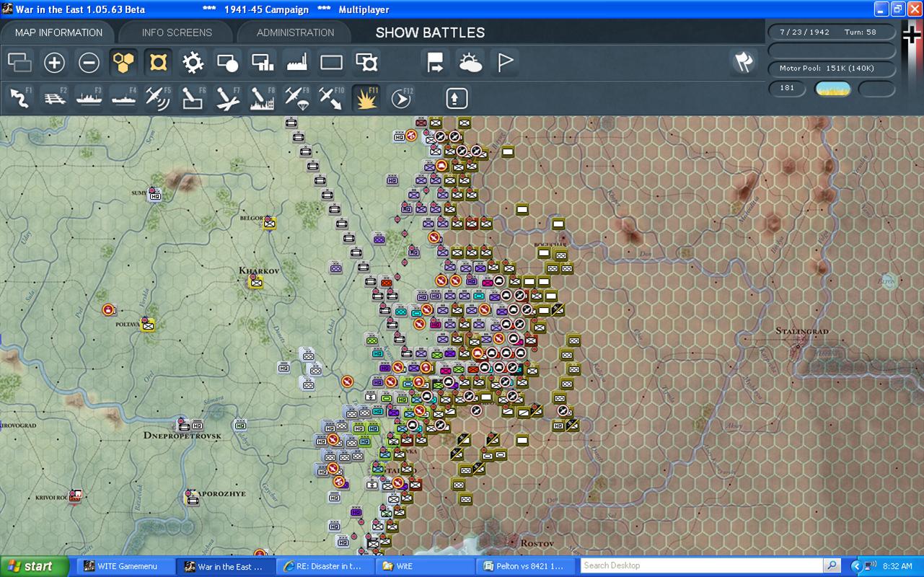924x577 pixels.
Task: Select F6 bomb unit air mode
Action: 193,98
